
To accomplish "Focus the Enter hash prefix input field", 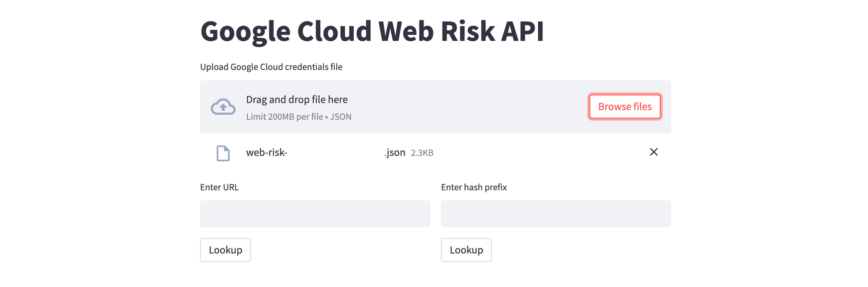I will (x=556, y=214).
